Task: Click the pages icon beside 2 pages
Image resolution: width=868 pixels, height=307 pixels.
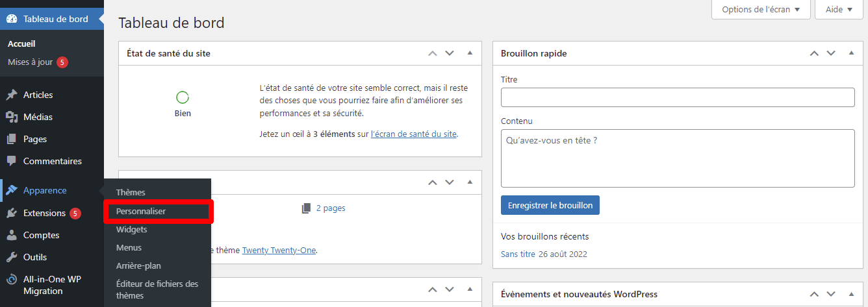Action: point(307,208)
